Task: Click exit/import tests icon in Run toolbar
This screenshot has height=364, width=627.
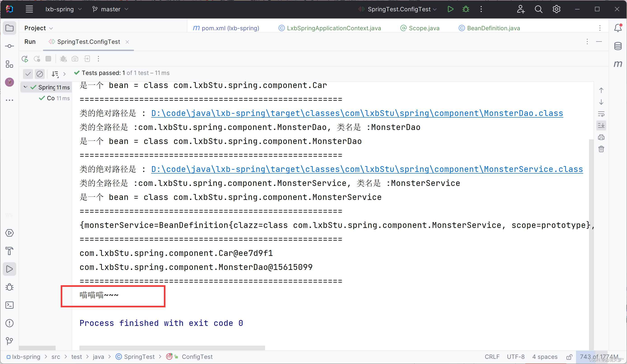Action: click(87, 59)
